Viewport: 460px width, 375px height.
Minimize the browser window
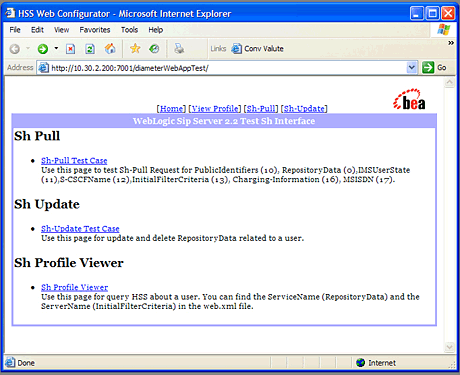point(417,13)
